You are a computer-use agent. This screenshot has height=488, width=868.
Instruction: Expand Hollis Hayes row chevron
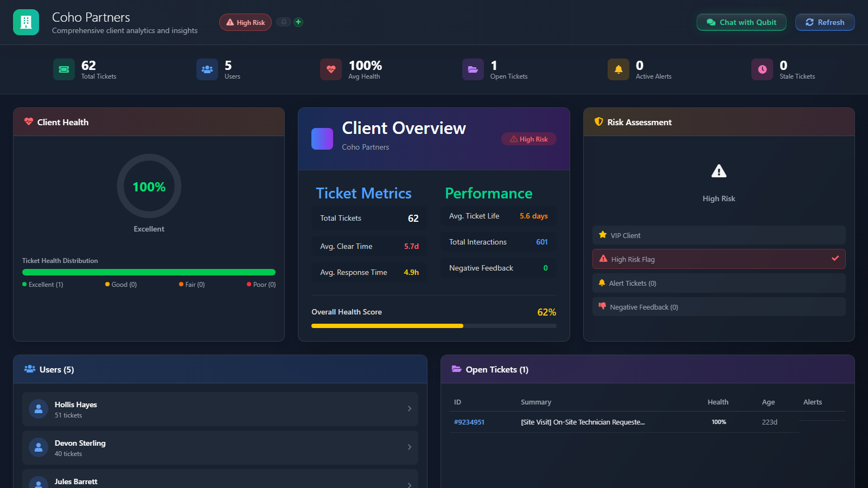tap(410, 409)
